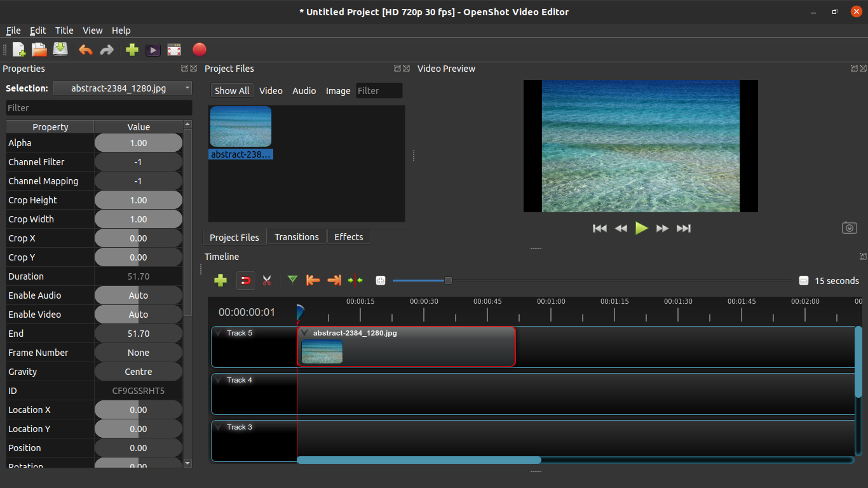Toggle Enable Audio to Auto in Properties
The image size is (868, 488).
pos(138,295)
